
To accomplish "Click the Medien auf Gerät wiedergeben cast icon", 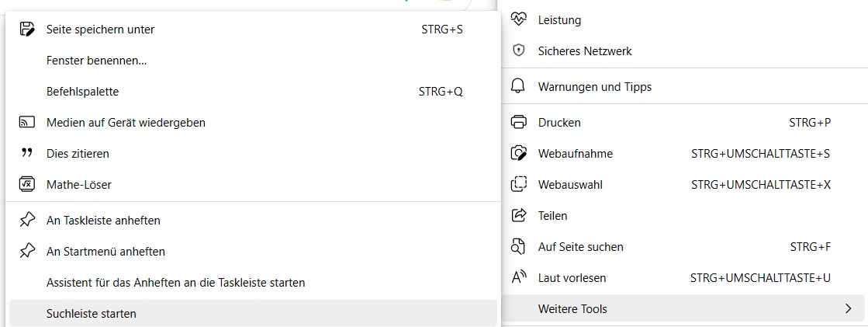I will pos(27,123).
